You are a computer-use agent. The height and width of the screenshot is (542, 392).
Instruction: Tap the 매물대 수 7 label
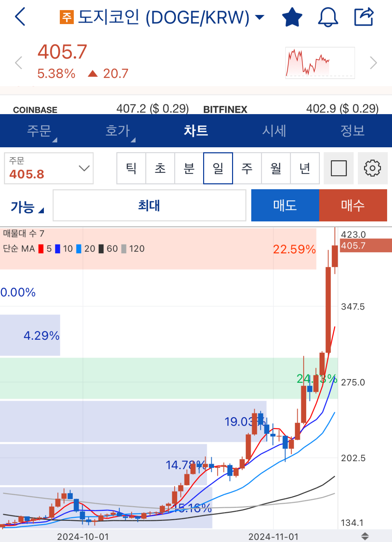[24, 233]
